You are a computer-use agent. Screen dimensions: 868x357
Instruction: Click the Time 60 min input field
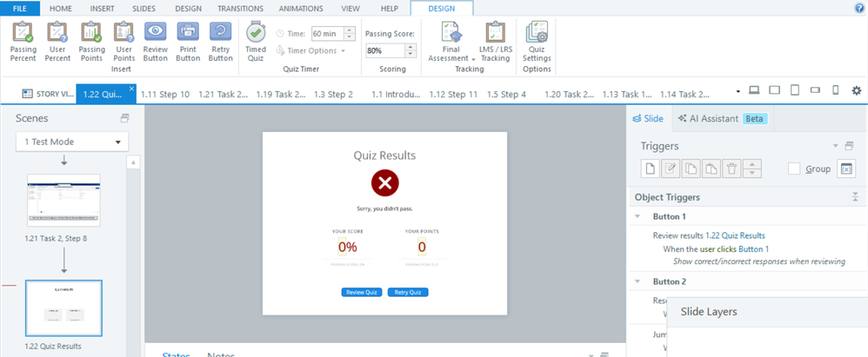point(328,34)
